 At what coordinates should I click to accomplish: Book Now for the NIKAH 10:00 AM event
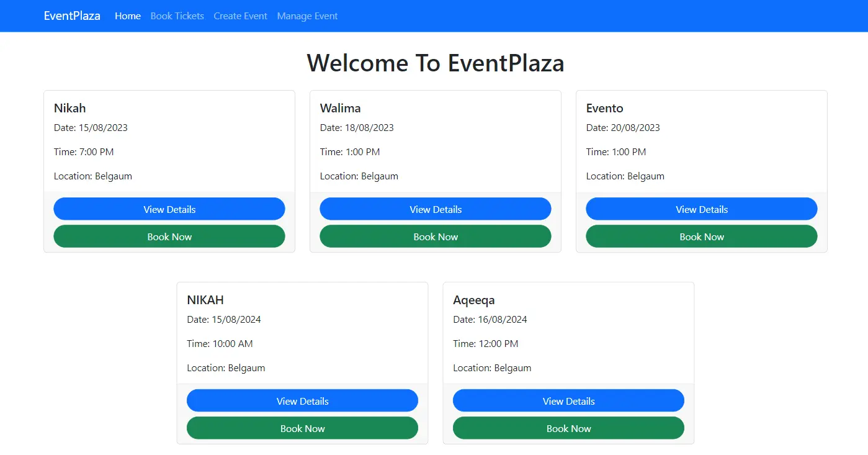(302, 428)
